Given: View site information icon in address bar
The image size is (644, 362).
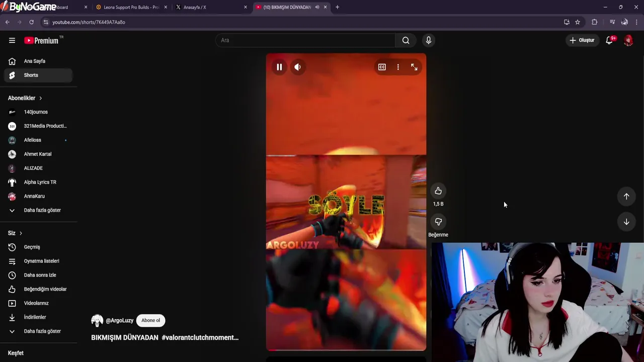Looking at the screenshot, I should point(46,22).
